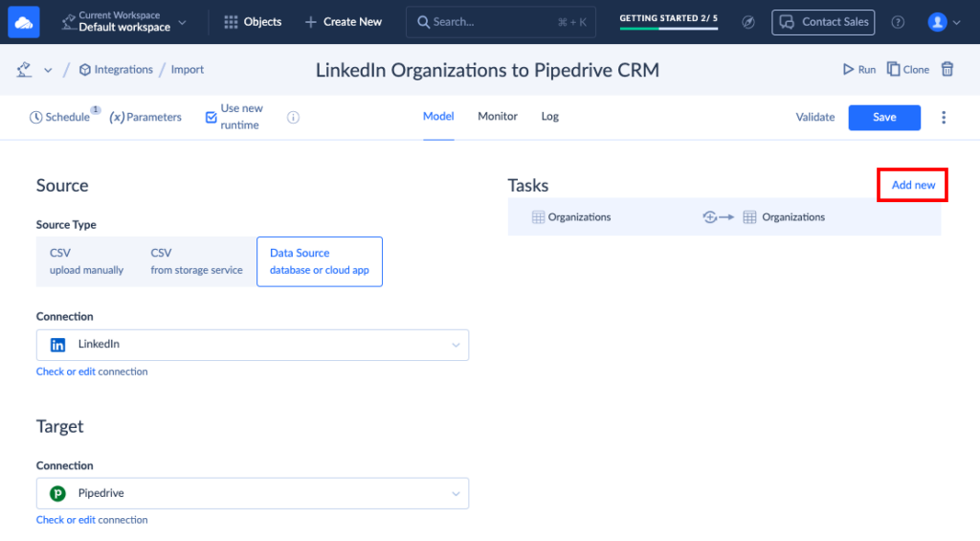The height and width of the screenshot is (541, 980).
Task: Click Create New in top bar
Action: click(344, 22)
